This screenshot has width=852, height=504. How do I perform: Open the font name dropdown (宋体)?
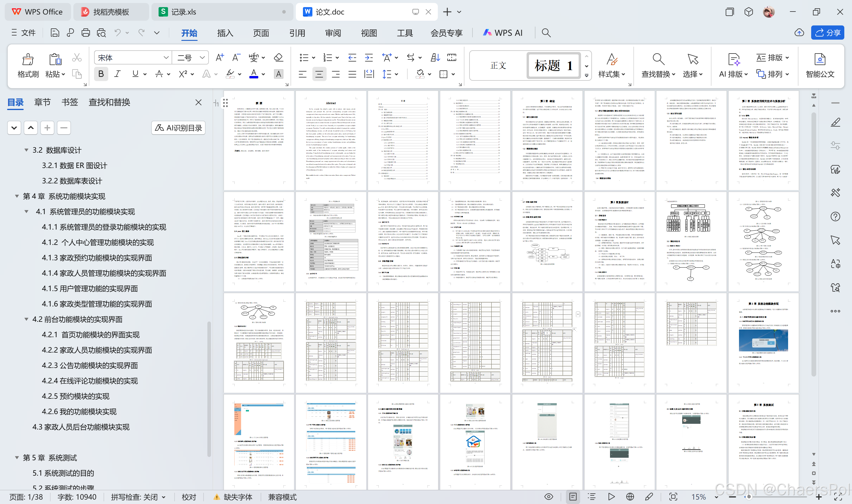tap(166, 57)
